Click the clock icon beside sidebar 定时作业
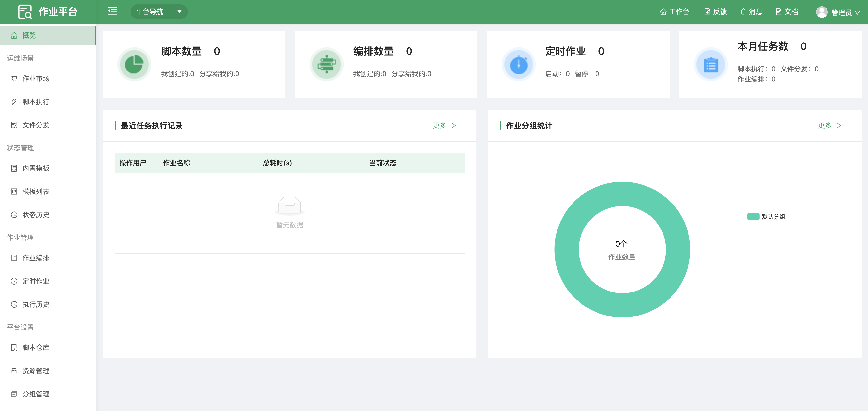 tap(14, 281)
